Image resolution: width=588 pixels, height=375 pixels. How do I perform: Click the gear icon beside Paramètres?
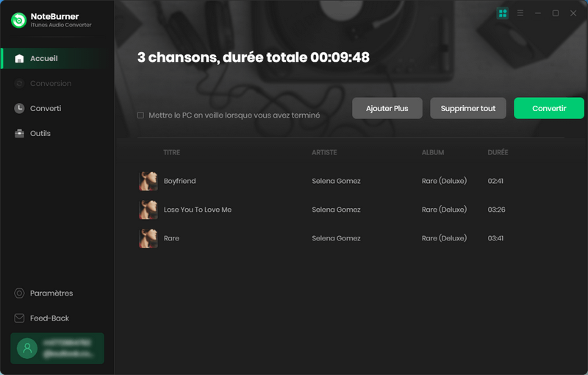point(19,293)
